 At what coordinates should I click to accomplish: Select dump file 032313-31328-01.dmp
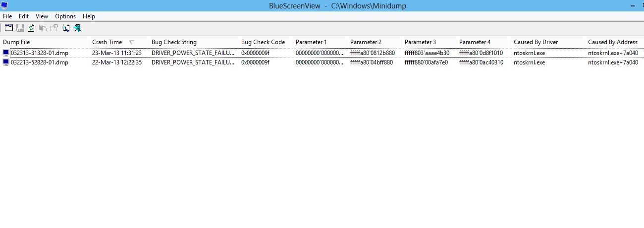coord(39,53)
